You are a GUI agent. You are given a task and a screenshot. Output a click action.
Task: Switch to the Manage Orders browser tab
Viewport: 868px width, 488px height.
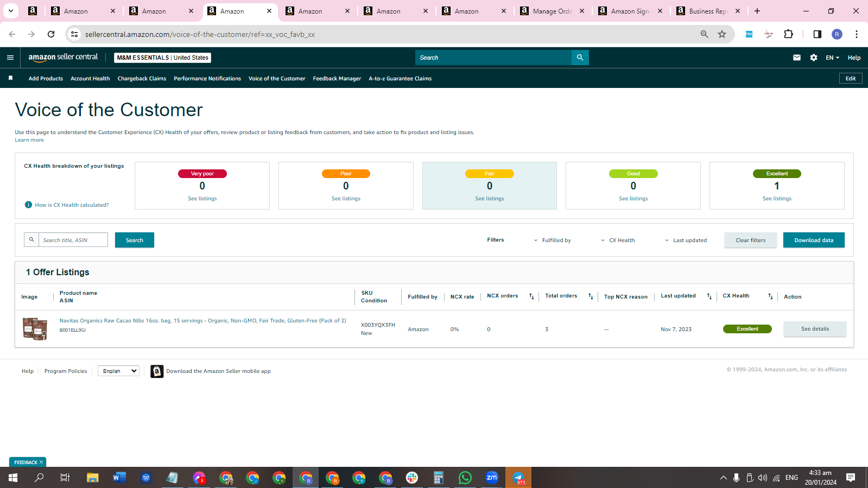click(553, 11)
